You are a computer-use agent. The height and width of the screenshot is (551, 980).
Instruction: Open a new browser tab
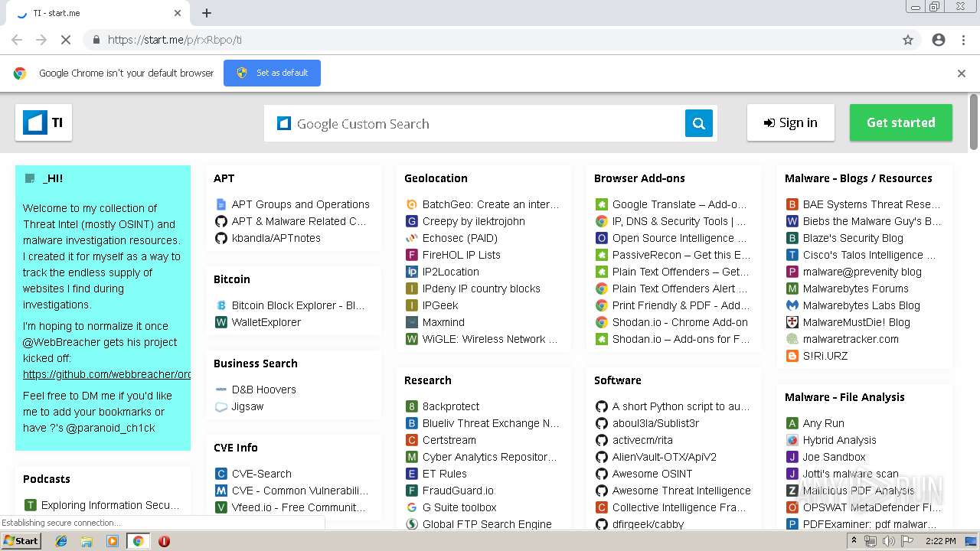[207, 13]
